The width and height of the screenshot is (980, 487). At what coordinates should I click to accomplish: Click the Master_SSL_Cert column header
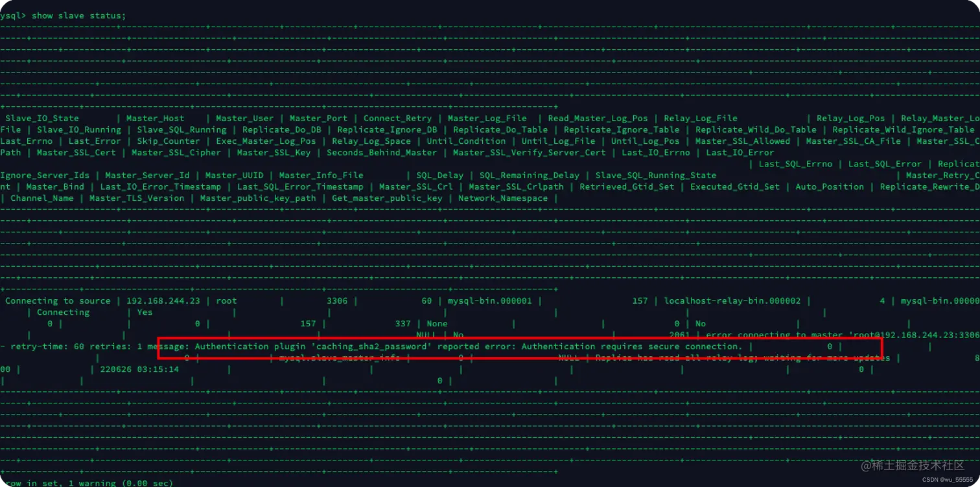(76, 153)
